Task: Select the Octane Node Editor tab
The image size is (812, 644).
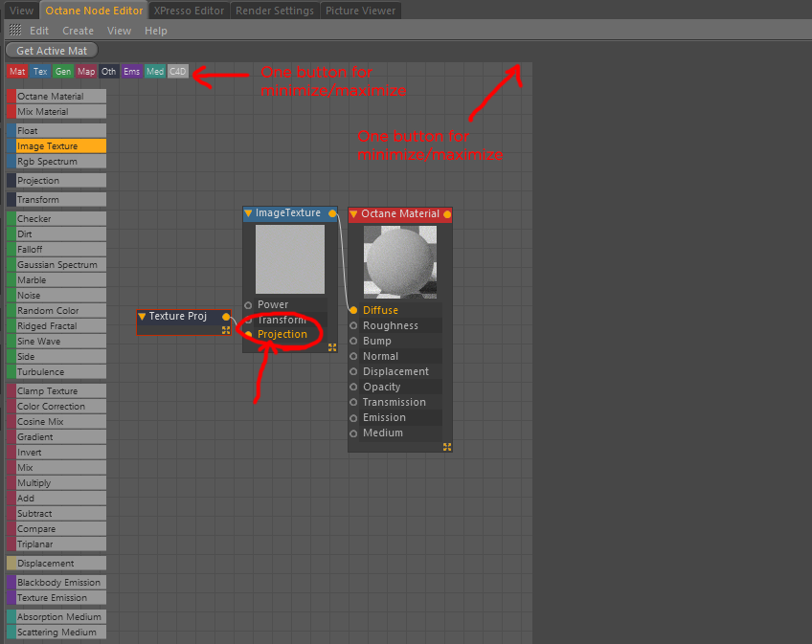Action: click(x=94, y=11)
